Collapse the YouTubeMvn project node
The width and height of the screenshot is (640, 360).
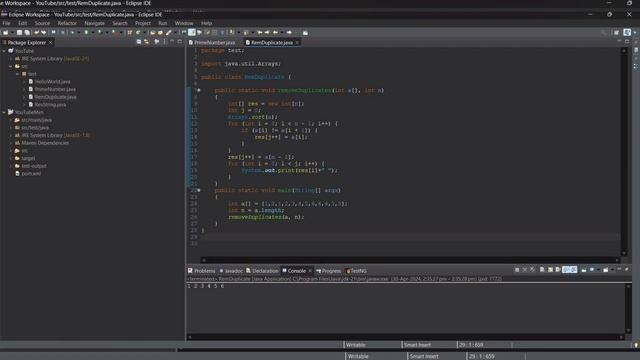[x=4, y=112]
